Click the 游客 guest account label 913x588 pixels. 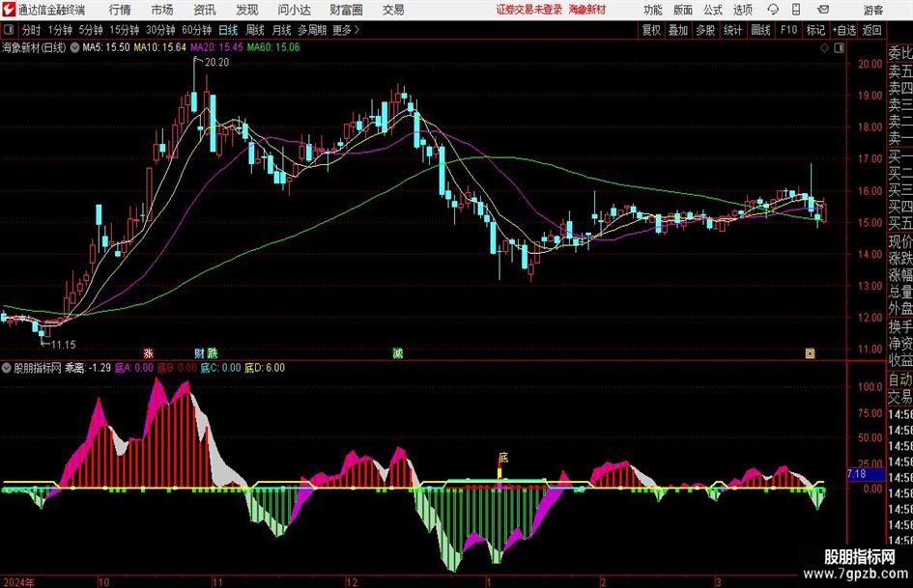pyautogui.click(x=873, y=10)
